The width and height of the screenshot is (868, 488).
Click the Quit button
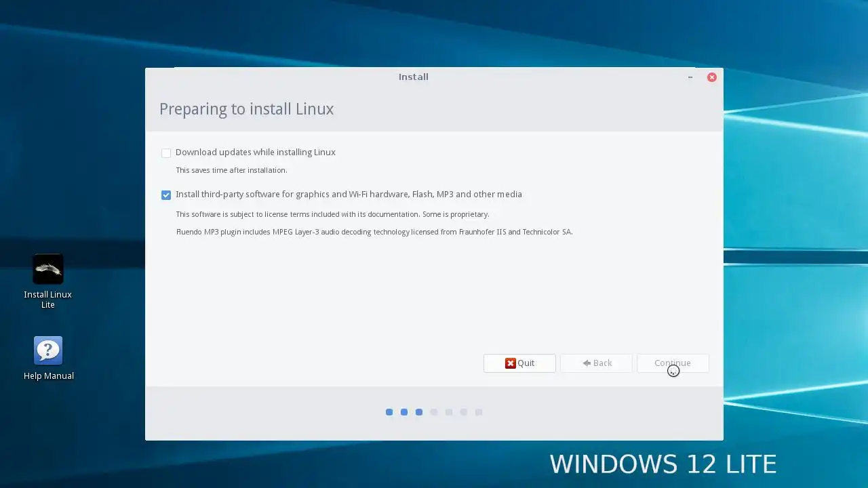coord(519,363)
